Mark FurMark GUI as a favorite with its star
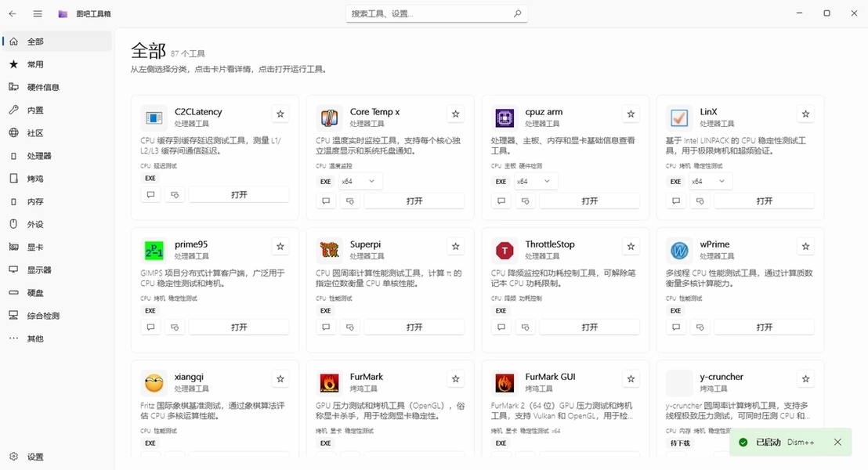 pyautogui.click(x=631, y=379)
